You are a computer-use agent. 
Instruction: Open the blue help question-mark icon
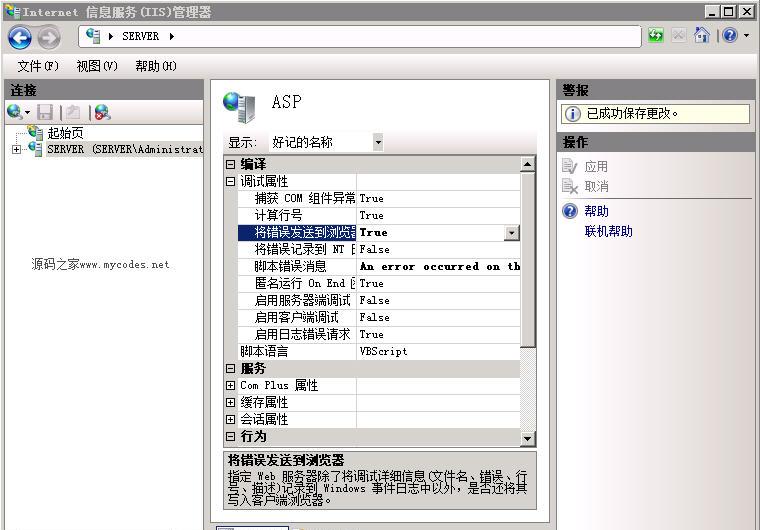point(730,35)
